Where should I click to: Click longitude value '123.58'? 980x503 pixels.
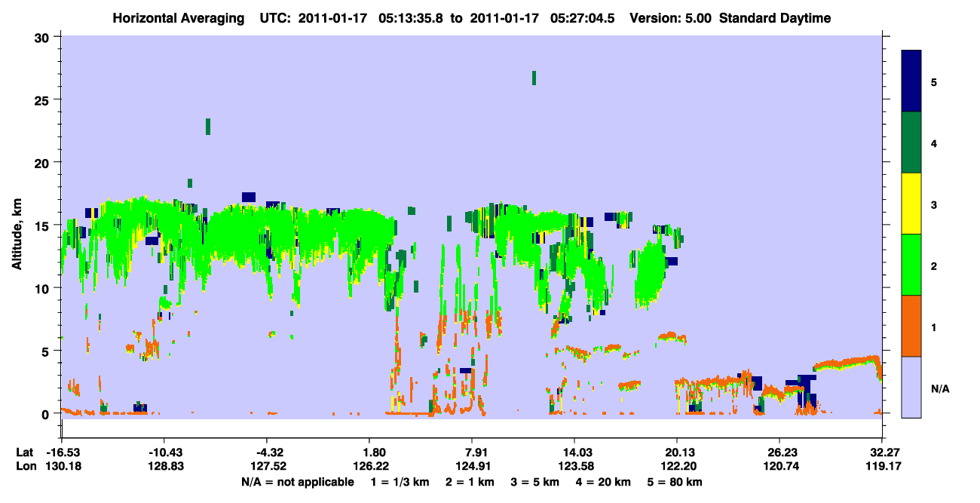coord(575,467)
